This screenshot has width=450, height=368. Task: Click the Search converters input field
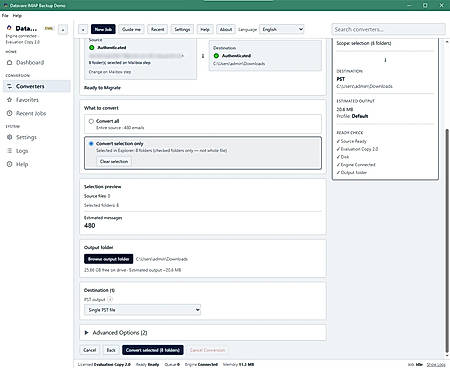tap(388, 29)
